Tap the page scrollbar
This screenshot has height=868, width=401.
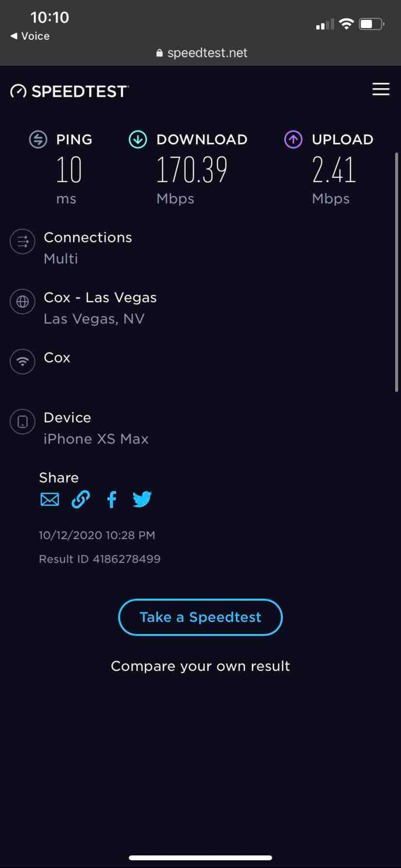[396, 272]
